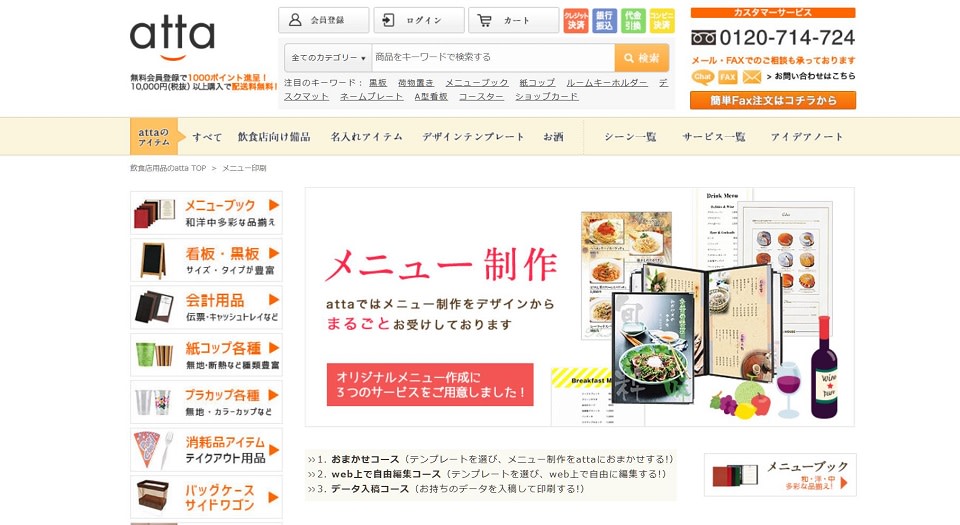The height and width of the screenshot is (525, 960).
Task: Click the ルームキーホルダー keyword link
Action: point(607,83)
